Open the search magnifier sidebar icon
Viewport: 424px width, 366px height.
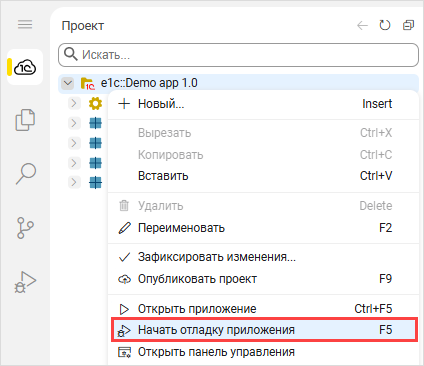(x=26, y=174)
